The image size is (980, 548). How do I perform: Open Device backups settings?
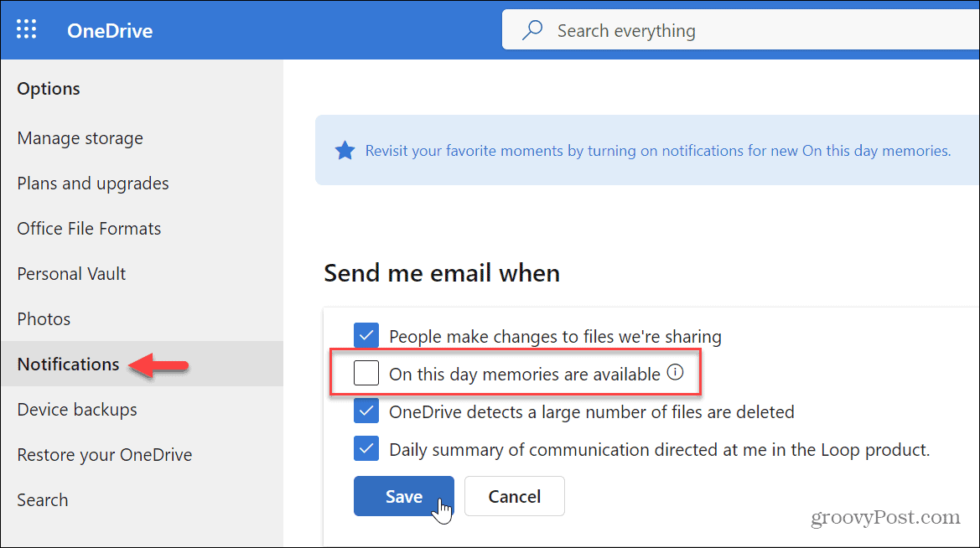[x=77, y=410]
